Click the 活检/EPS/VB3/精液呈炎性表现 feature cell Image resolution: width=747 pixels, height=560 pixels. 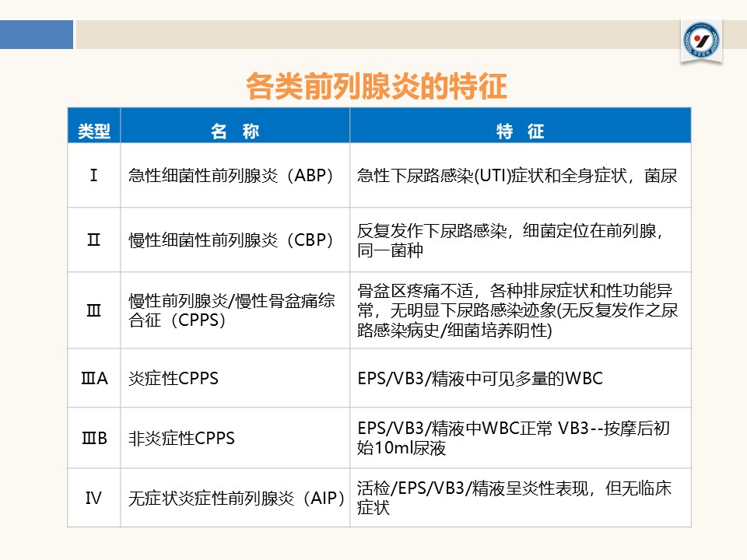click(x=521, y=498)
